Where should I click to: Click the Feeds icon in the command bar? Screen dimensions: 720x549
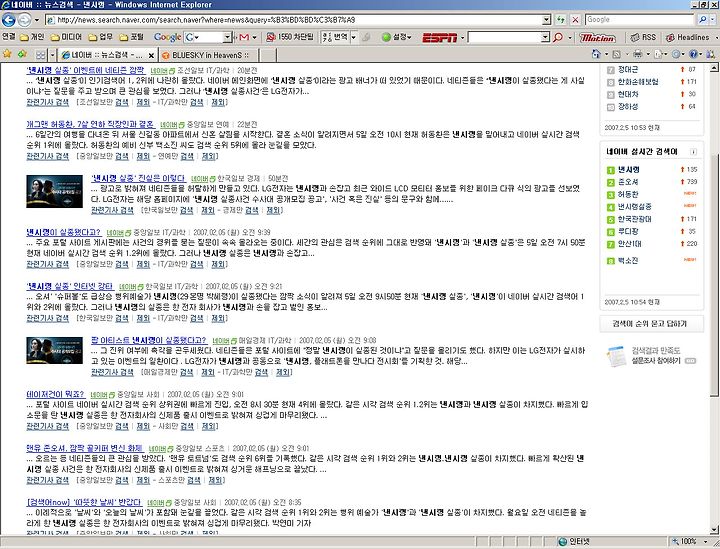click(617, 54)
